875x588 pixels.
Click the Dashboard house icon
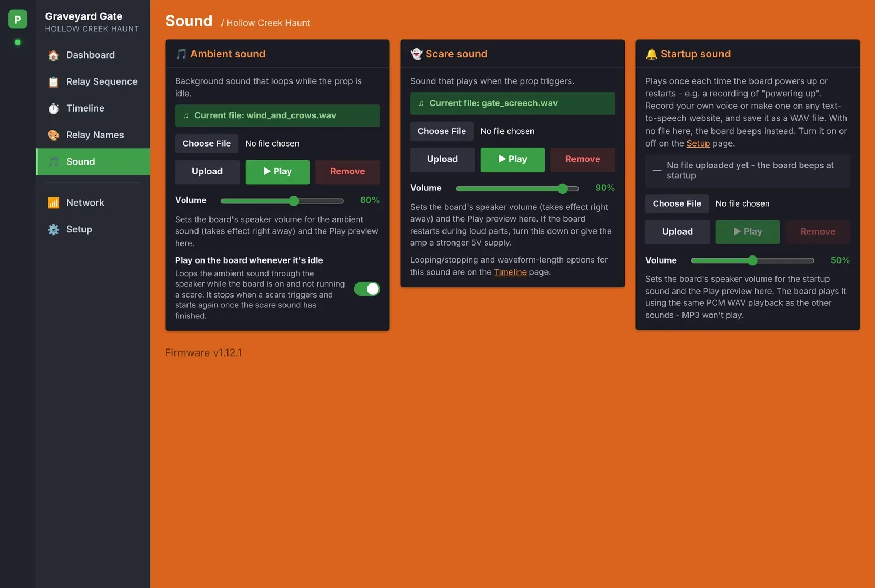tap(54, 55)
